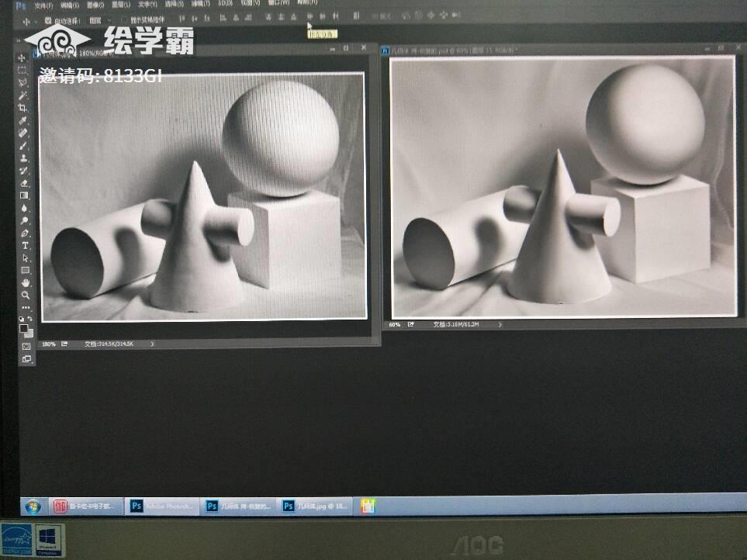Open the 滤镜(T) menu
Viewport: 747px width, 560px height.
coord(200,3)
